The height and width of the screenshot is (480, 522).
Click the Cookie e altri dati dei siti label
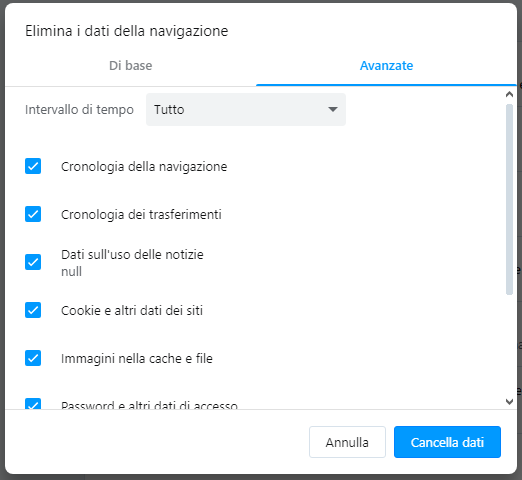tap(132, 310)
